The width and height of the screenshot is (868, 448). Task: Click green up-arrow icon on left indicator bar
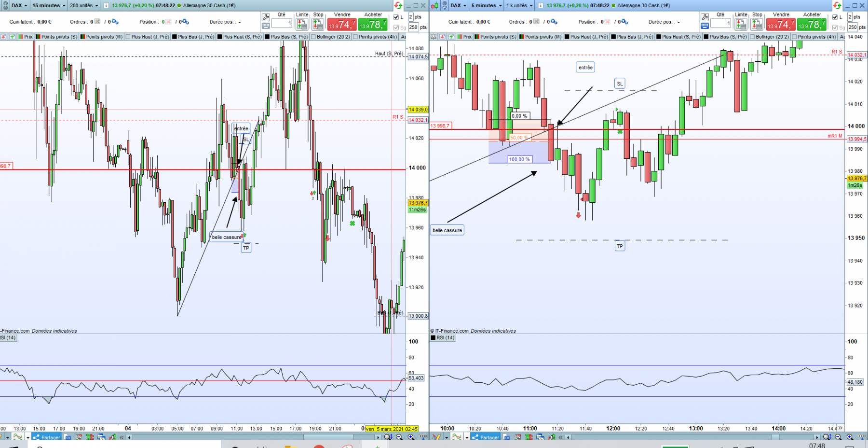[x=12, y=37]
